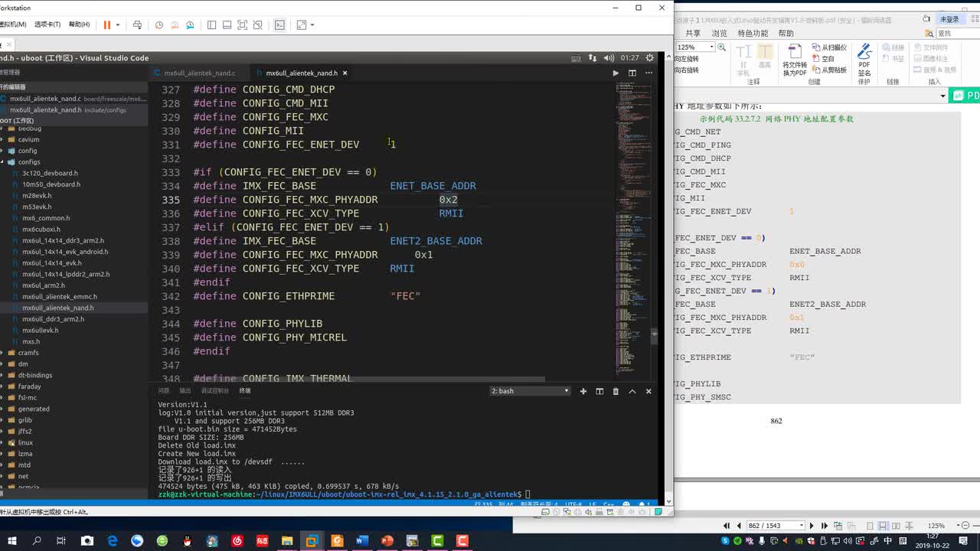Viewport: 980px width, 551px height.
Task: Open the 浏览 ribbon tab in PDF reader
Action: [720, 33]
